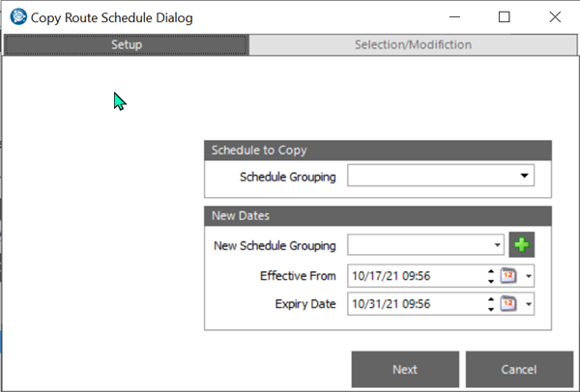Decrease the Effective From value with down arrow

491,280
